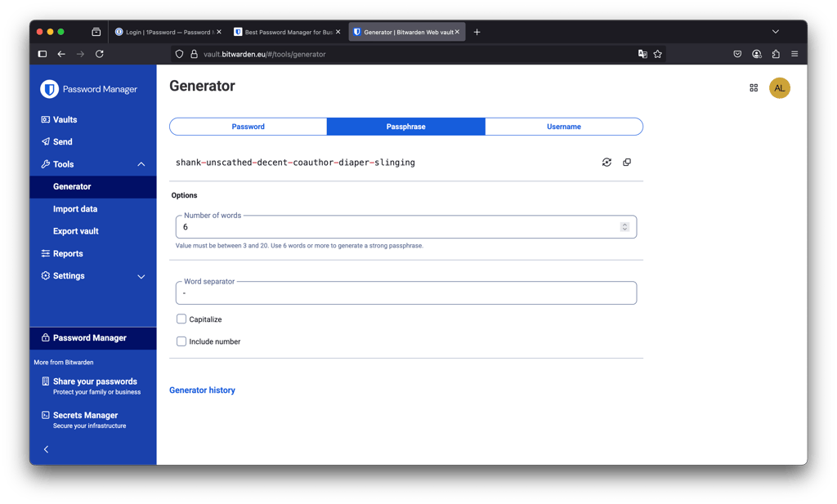Copy the generated passphrase

coord(627,162)
